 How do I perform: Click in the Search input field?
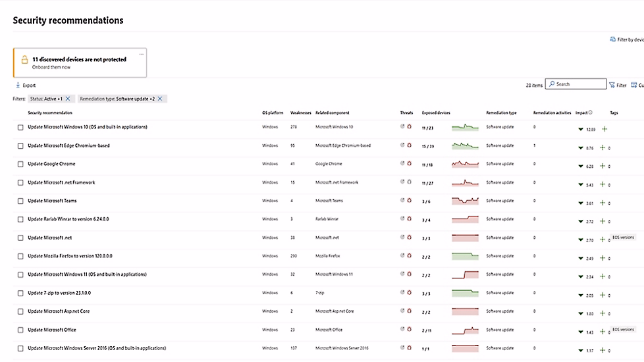pos(576,84)
